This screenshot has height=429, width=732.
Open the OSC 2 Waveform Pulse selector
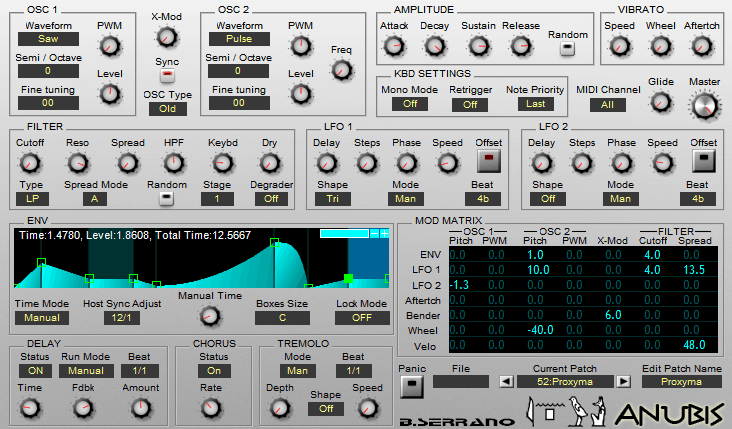point(239,39)
